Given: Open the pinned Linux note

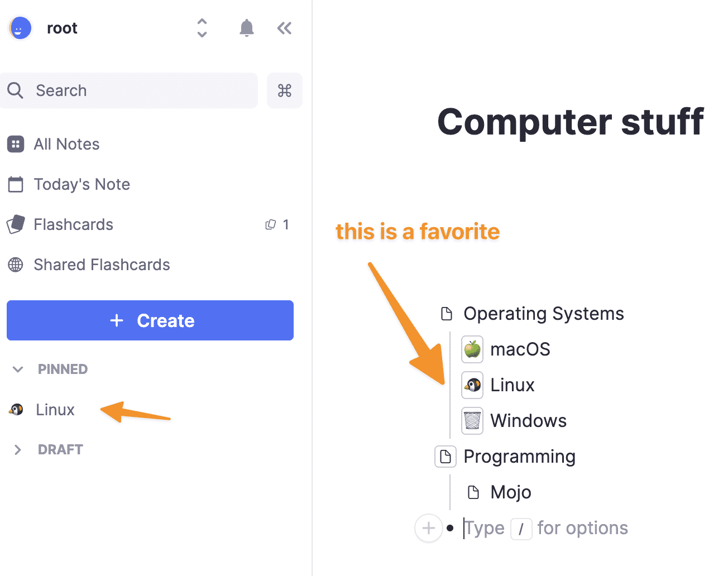Looking at the screenshot, I should point(55,410).
